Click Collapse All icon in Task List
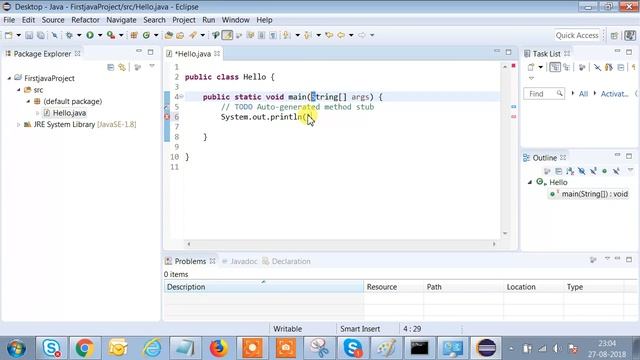Image resolution: width=640 pixels, height=360 pixels. pyautogui.click(x=621, y=67)
